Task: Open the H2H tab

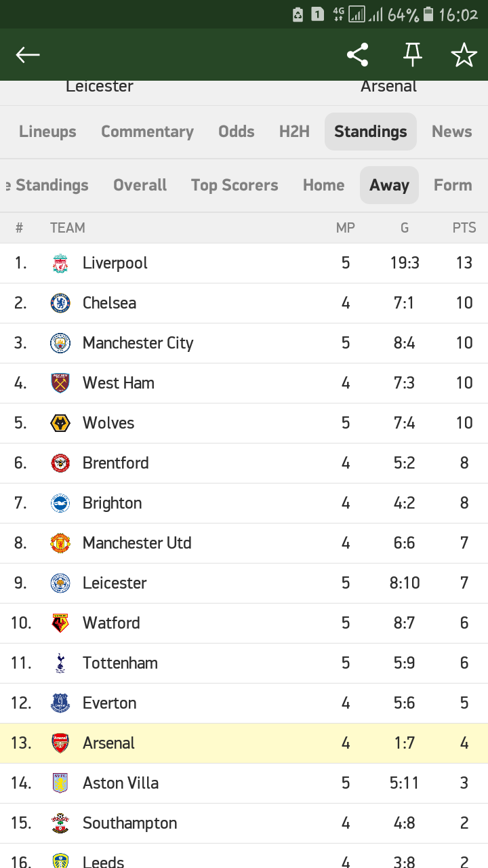Action: coord(294,132)
